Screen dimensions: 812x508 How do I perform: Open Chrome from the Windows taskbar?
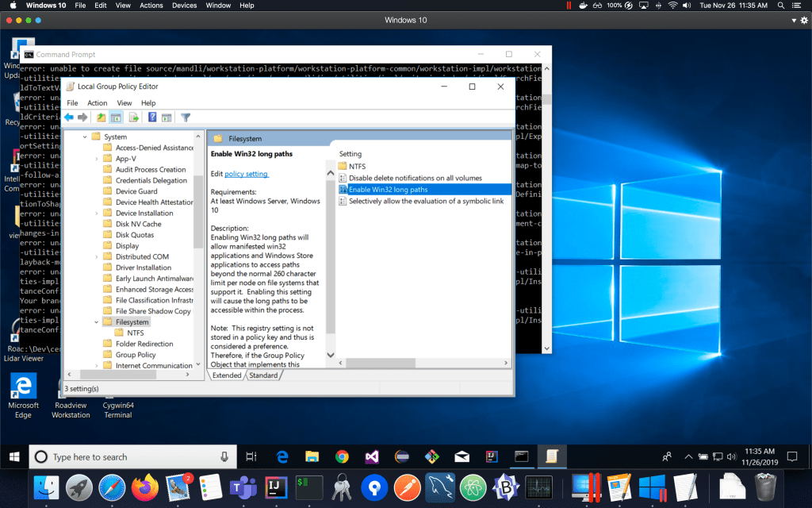tap(342, 457)
